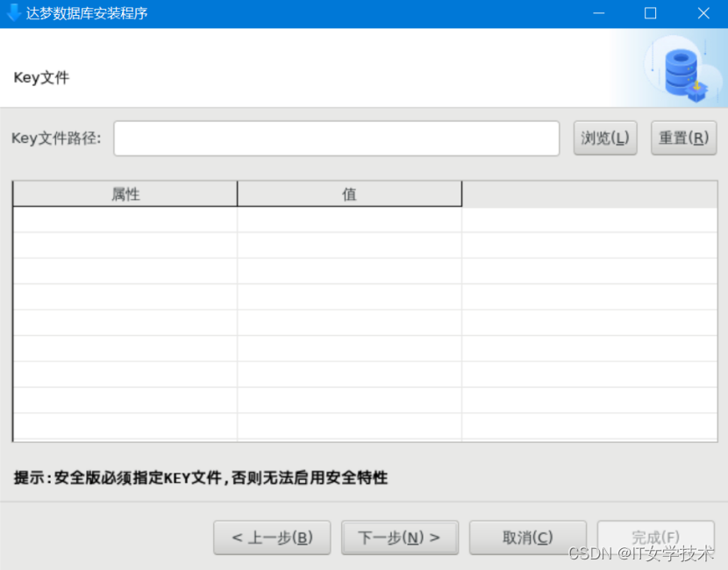
Task: Click the disabled 完成(F) finish button
Action: tap(655, 537)
